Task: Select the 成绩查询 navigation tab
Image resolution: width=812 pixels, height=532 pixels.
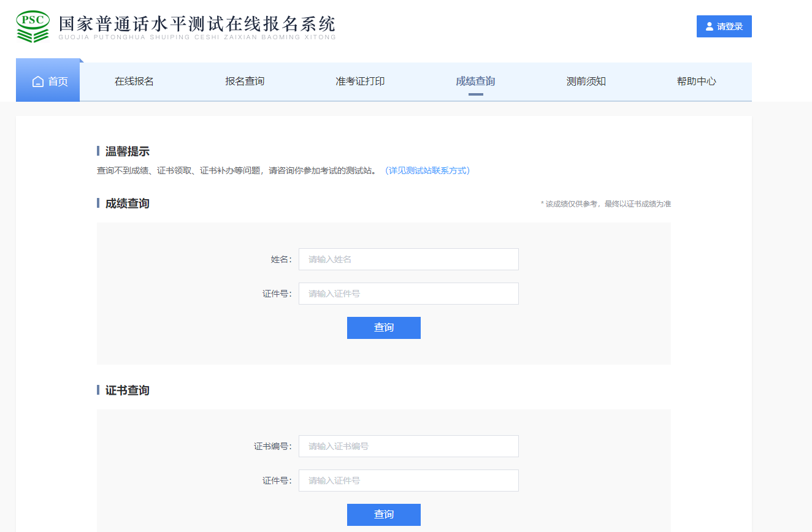Action: coord(475,82)
